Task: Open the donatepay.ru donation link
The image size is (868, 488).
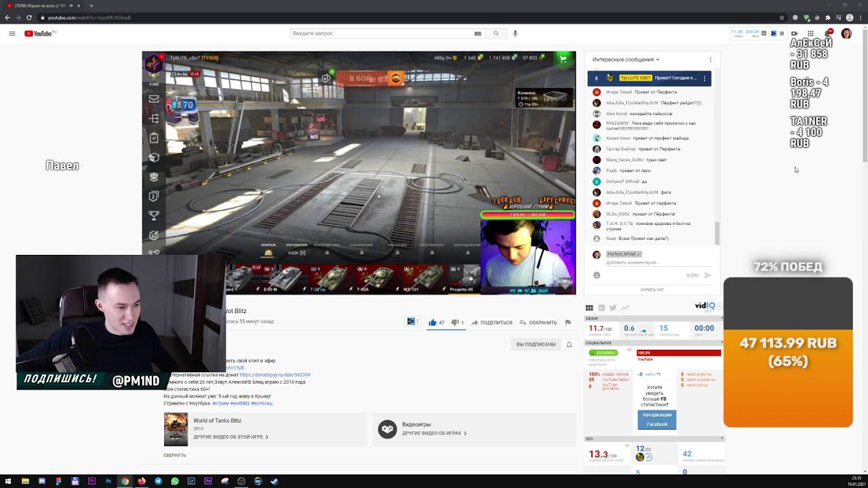Action: coord(275,375)
